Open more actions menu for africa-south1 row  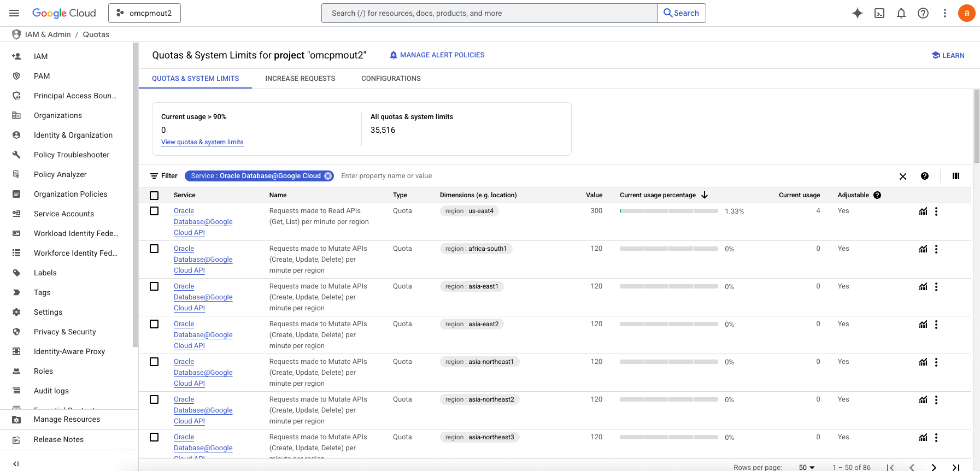click(936, 249)
